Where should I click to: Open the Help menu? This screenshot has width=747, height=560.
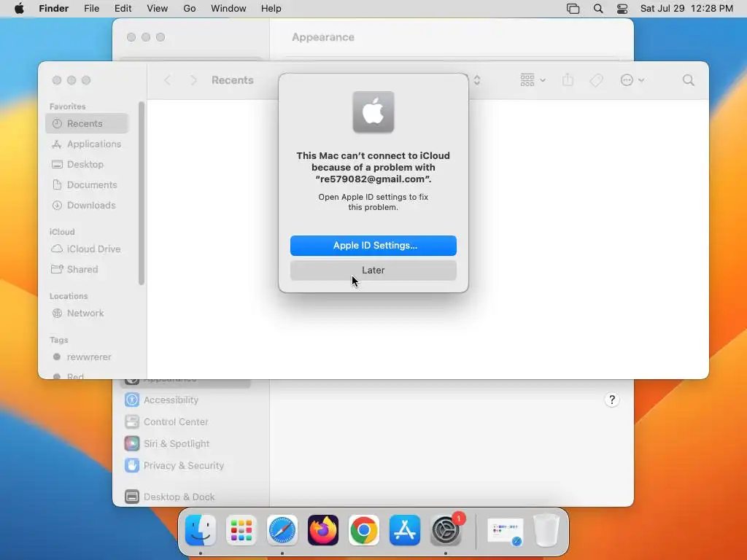[271, 9]
